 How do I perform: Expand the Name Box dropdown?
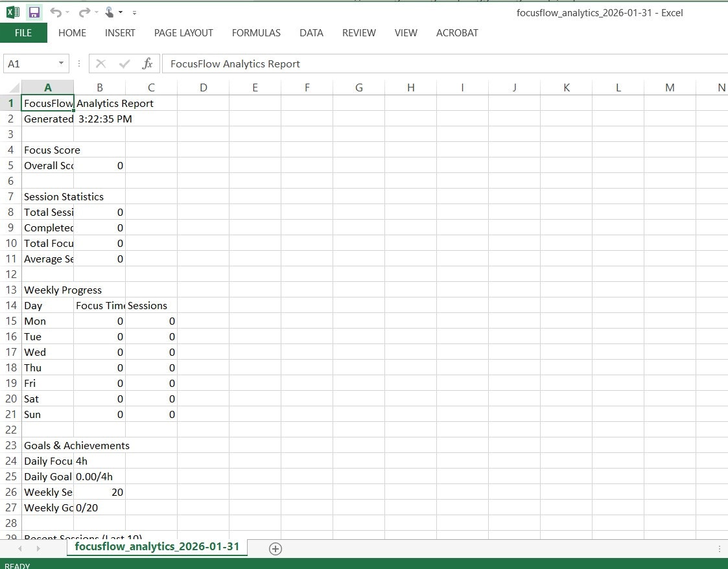click(61, 64)
